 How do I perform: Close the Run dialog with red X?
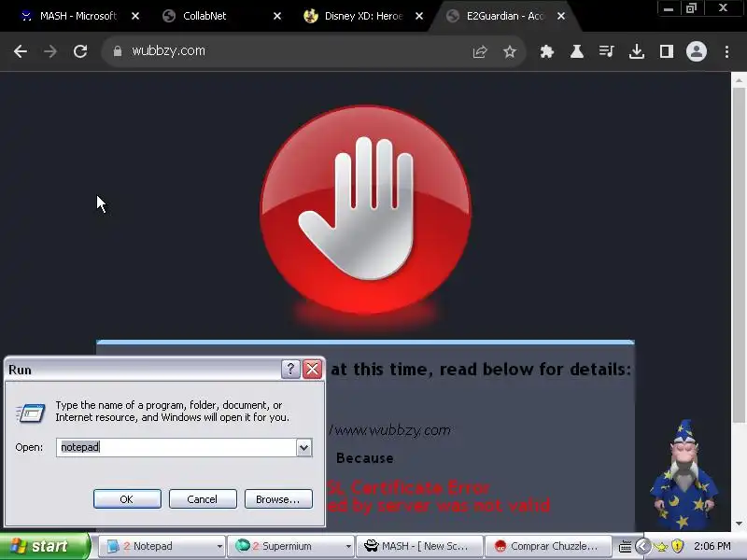click(x=313, y=369)
